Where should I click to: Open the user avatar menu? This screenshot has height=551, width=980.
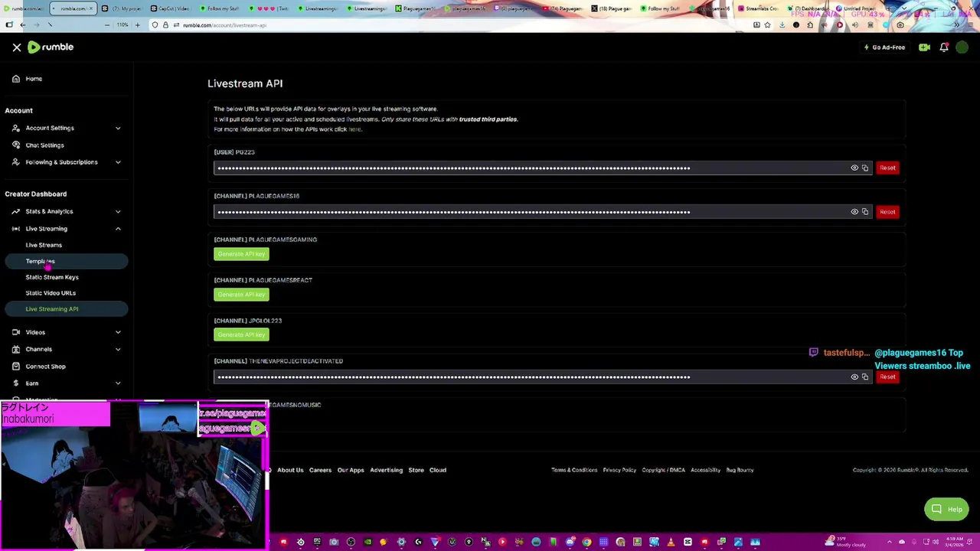pos(962,47)
